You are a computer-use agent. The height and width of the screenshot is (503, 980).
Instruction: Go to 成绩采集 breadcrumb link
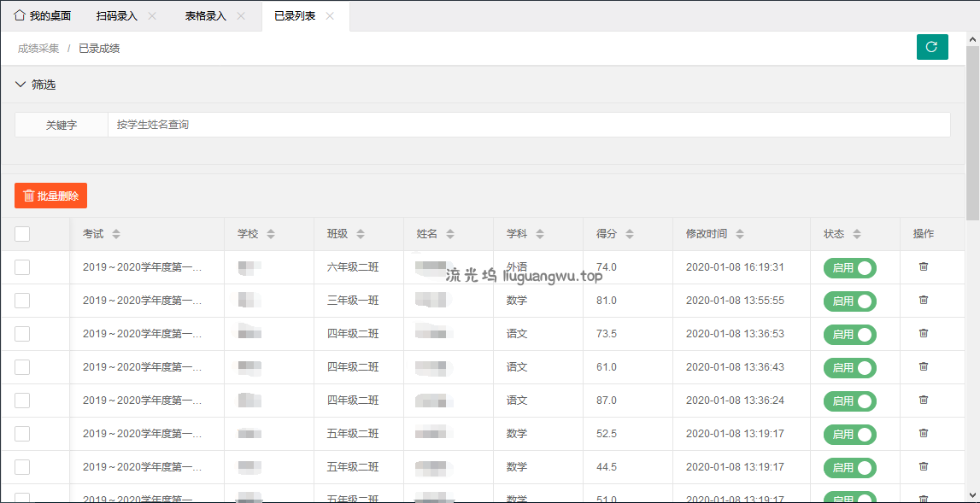[x=38, y=49]
